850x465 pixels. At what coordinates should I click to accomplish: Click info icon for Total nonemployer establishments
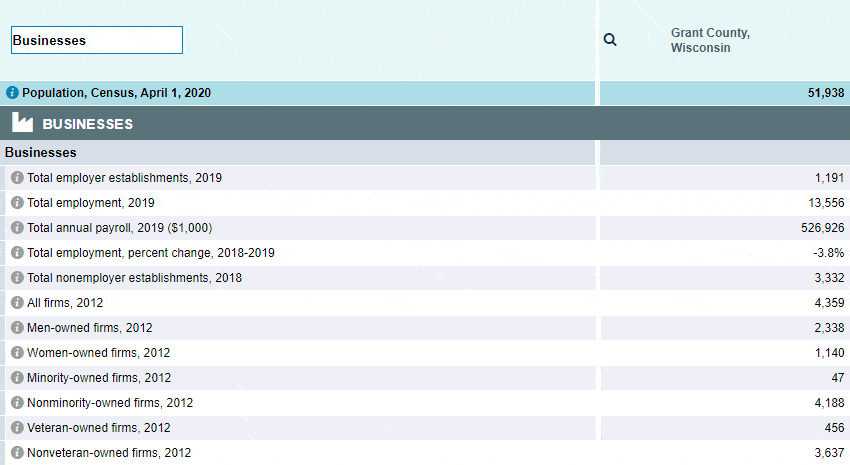(x=17, y=278)
